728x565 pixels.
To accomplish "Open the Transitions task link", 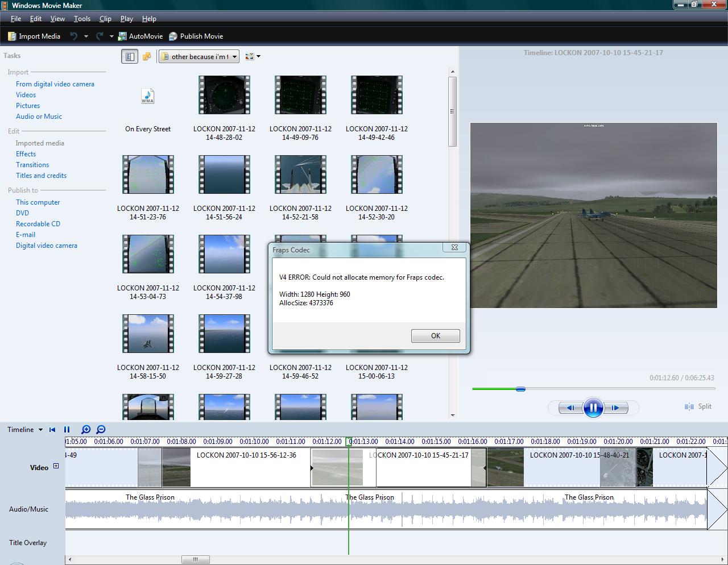I will (x=32, y=164).
